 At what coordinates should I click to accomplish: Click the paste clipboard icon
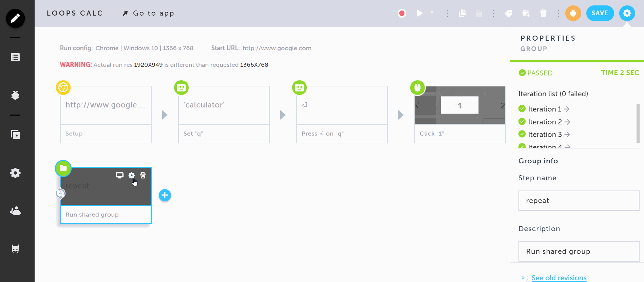pyautogui.click(x=479, y=13)
